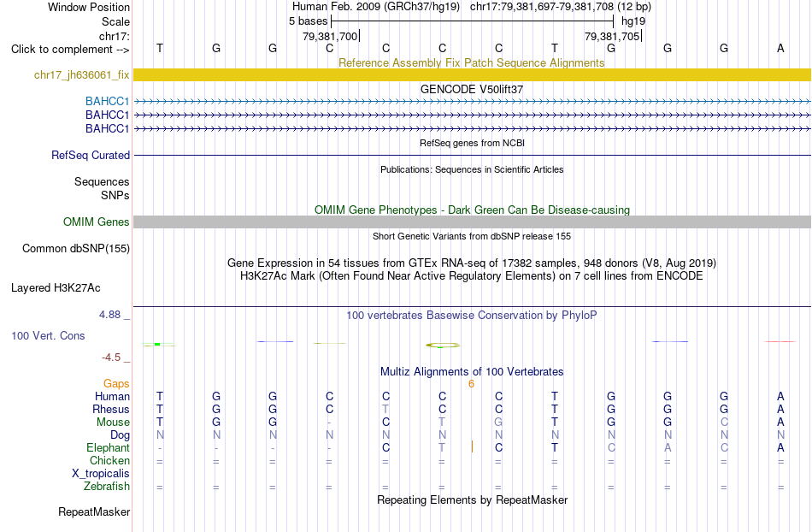812x532 pixels.
Task: Click the orange insertion bar in the Elephant row
Action: pyautogui.click(x=472, y=446)
